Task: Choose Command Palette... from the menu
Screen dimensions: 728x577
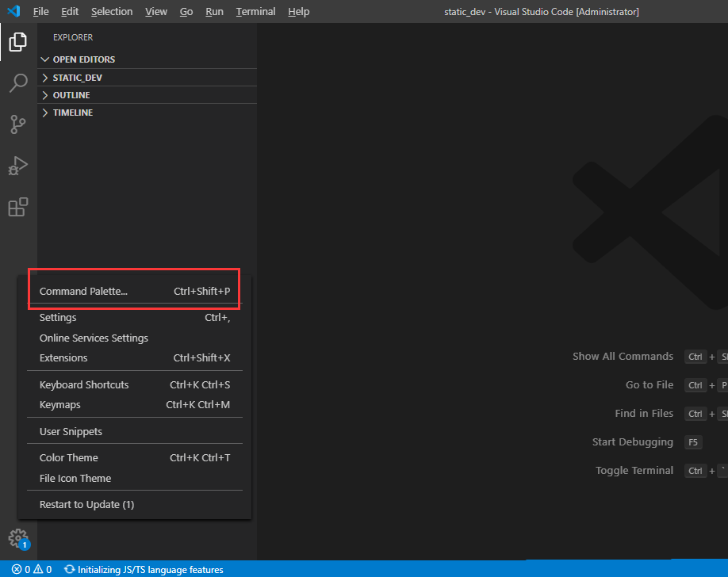Action: (x=135, y=291)
